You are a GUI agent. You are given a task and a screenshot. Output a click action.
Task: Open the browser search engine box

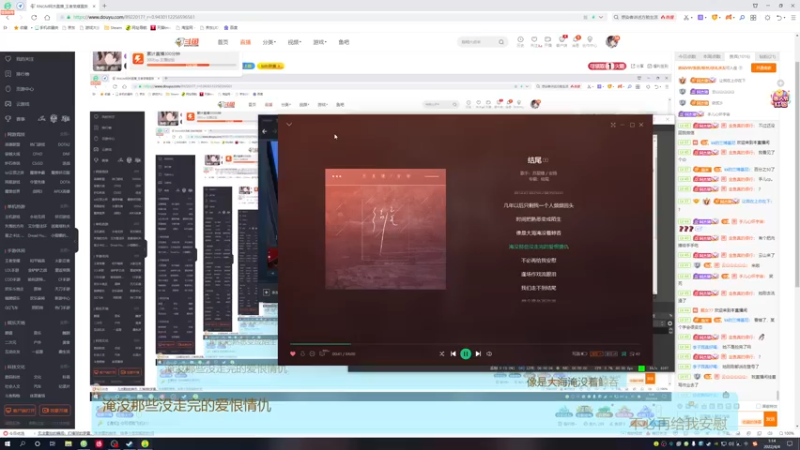click(x=644, y=17)
